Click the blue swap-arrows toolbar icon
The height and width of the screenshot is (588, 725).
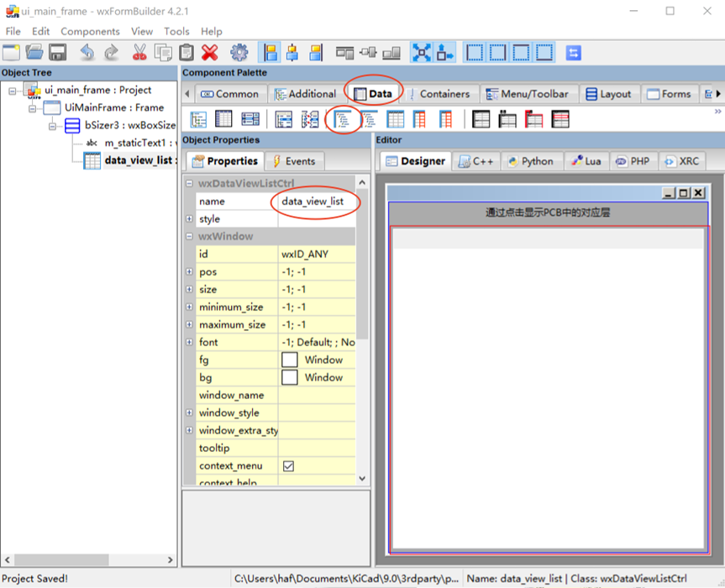pyautogui.click(x=573, y=53)
